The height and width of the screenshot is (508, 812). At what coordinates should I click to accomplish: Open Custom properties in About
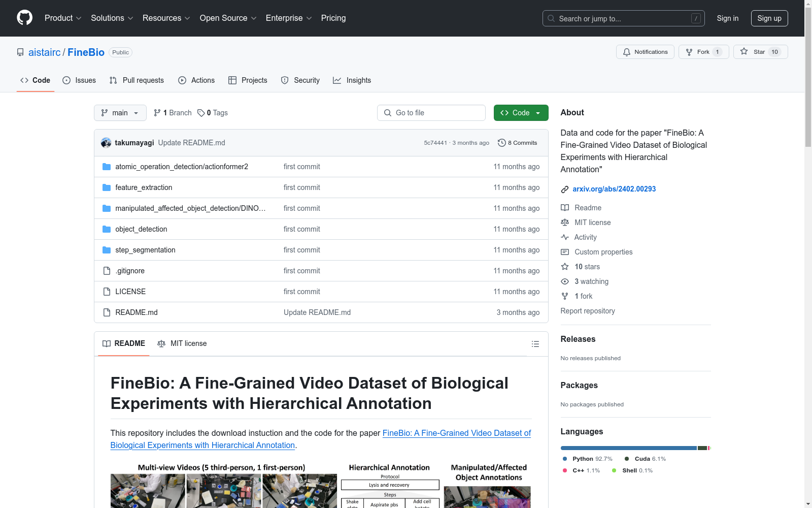pyautogui.click(x=603, y=252)
